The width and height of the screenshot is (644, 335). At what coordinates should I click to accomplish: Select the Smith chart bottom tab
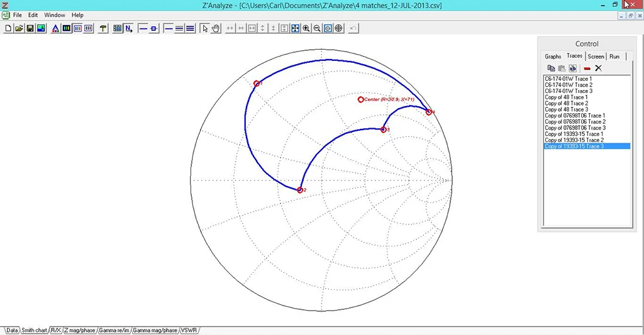coord(34,330)
